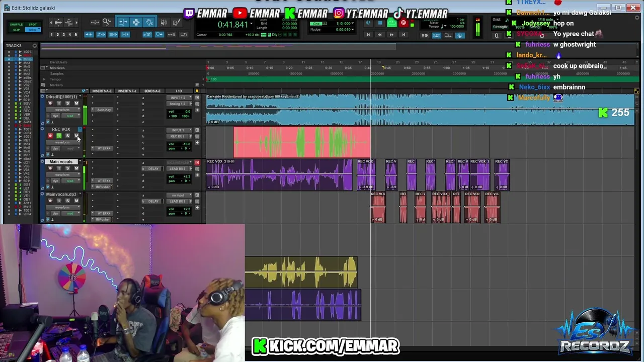Select the Pencil tool
The image size is (644, 362).
click(x=176, y=22)
